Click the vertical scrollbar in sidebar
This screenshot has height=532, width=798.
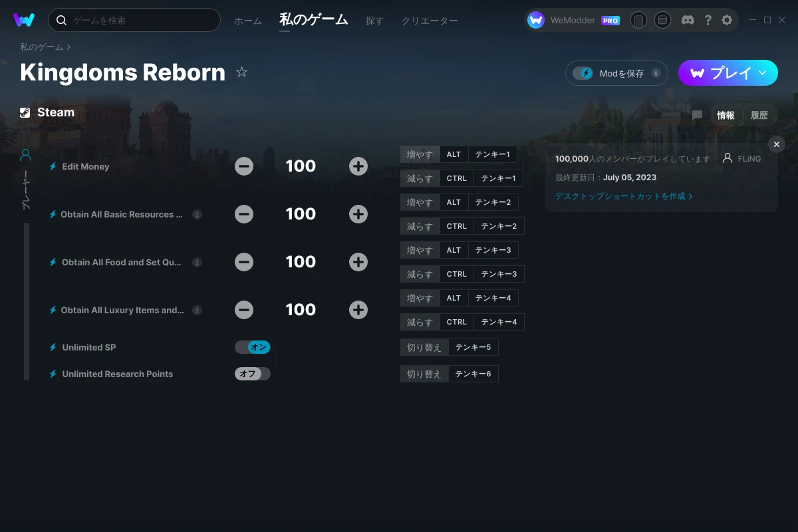[27, 301]
